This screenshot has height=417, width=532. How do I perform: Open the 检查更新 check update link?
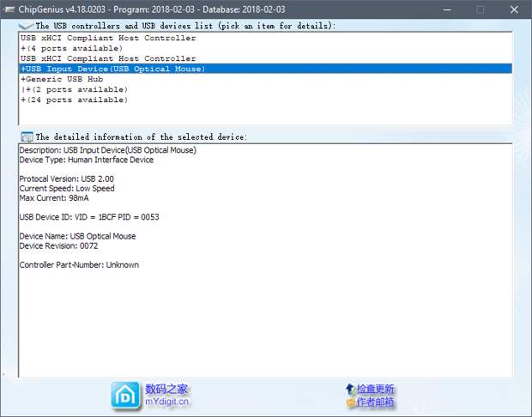tap(375, 389)
